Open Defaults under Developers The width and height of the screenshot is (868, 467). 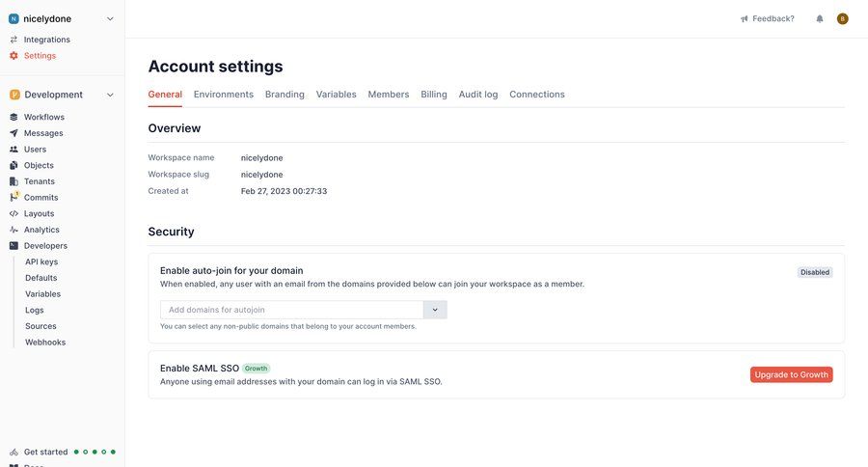[41, 278]
